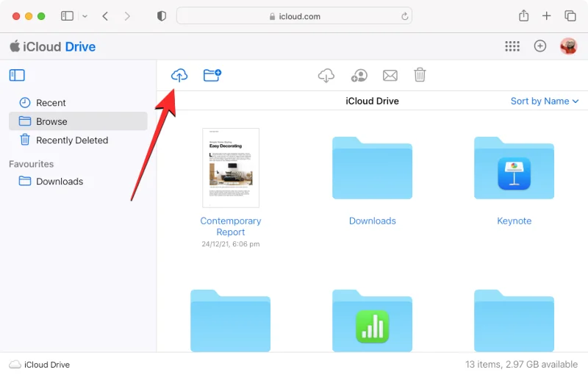
Task: Click the circled plus create icon
Action: point(540,46)
